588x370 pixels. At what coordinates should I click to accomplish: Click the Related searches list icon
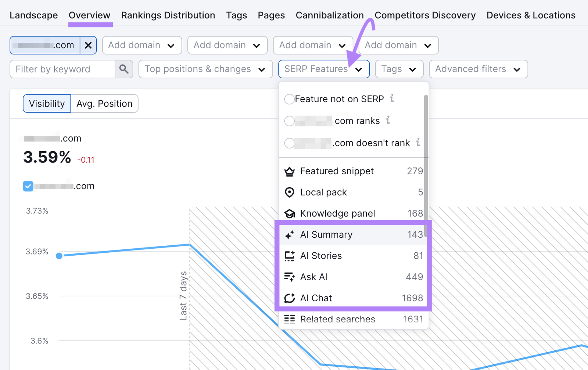coord(290,319)
